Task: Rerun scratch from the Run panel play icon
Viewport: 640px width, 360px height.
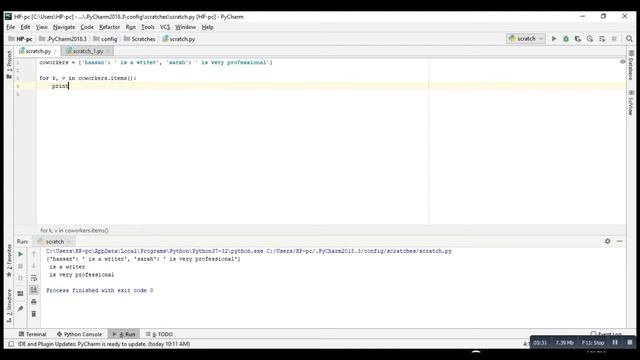Action: (x=20, y=254)
